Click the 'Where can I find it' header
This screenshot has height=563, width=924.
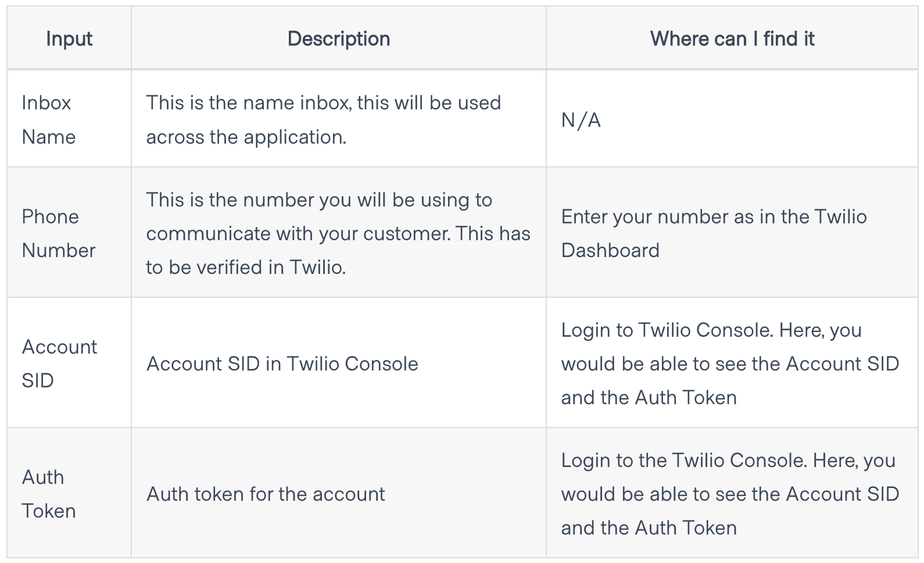[x=732, y=38]
